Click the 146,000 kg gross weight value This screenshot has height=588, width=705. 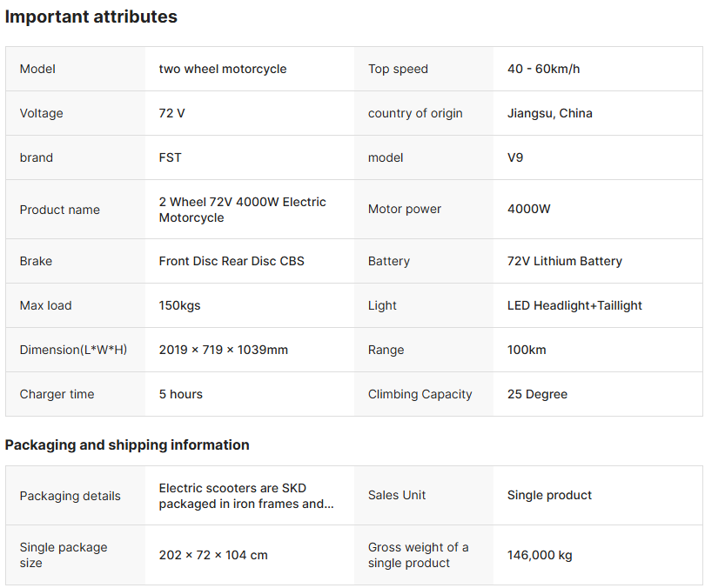coord(540,555)
